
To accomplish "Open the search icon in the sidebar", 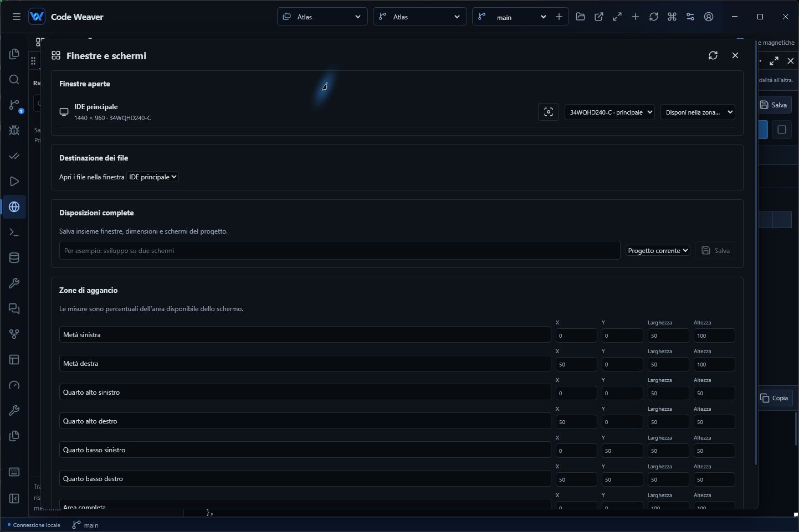I will pos(14,80).
